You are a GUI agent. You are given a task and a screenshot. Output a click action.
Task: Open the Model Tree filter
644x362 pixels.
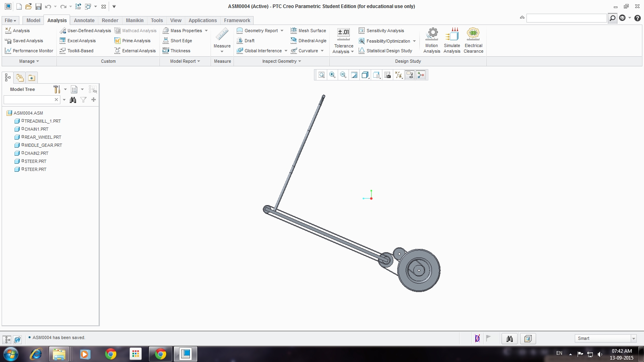click(x=83, y=100)
